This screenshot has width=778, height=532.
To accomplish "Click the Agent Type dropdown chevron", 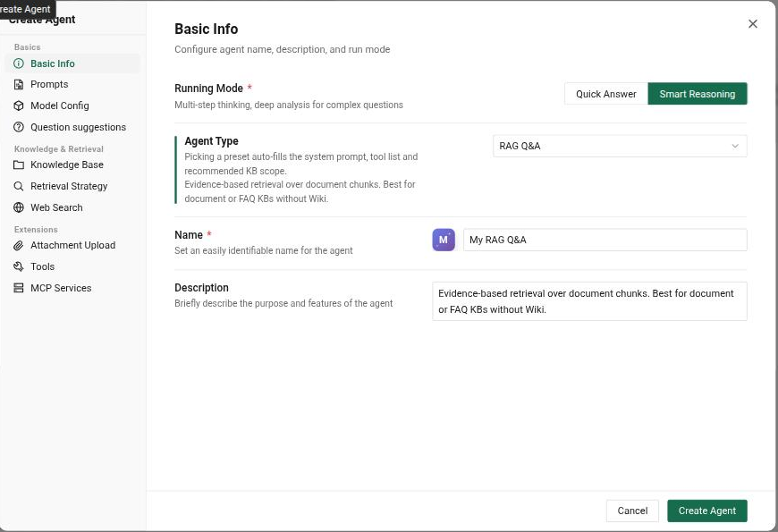I will click(x=735, y=146).
